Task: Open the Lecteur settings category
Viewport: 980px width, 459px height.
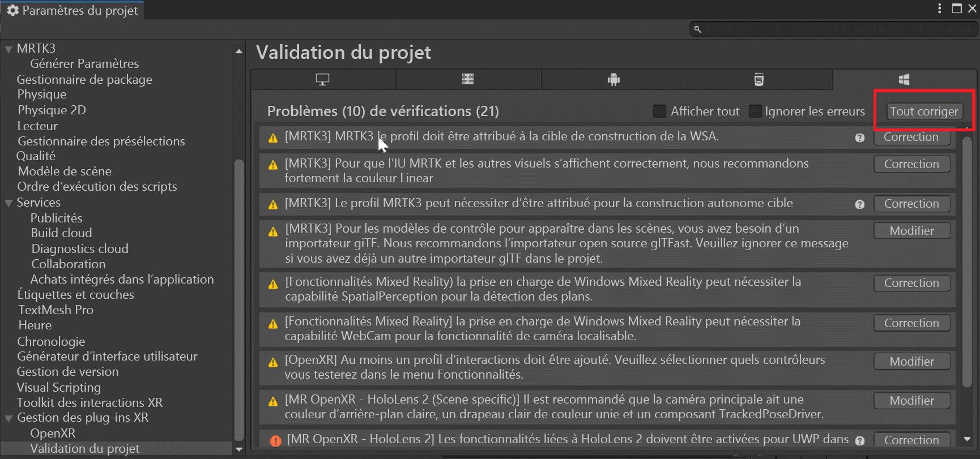Action: tap(37, 126)
